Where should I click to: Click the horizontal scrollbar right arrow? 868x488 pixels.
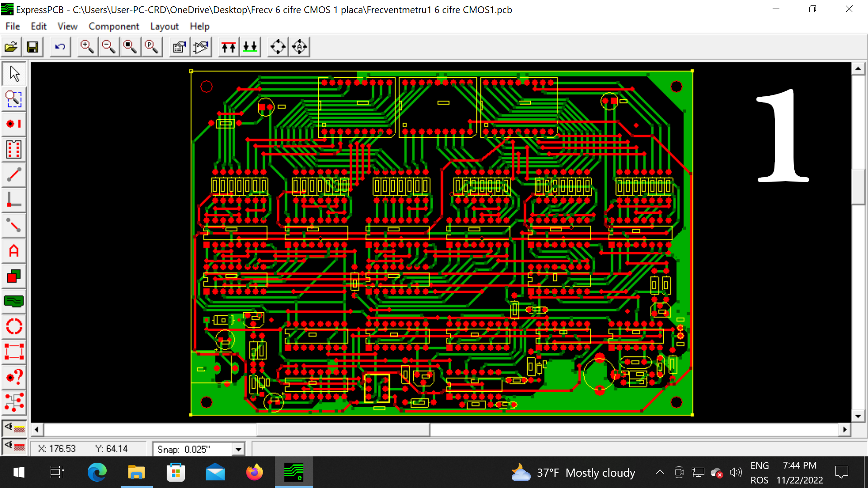coord(844,429)
